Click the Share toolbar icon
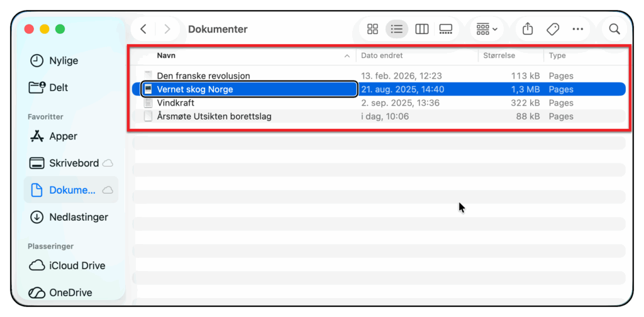 (x=528, y=29)
